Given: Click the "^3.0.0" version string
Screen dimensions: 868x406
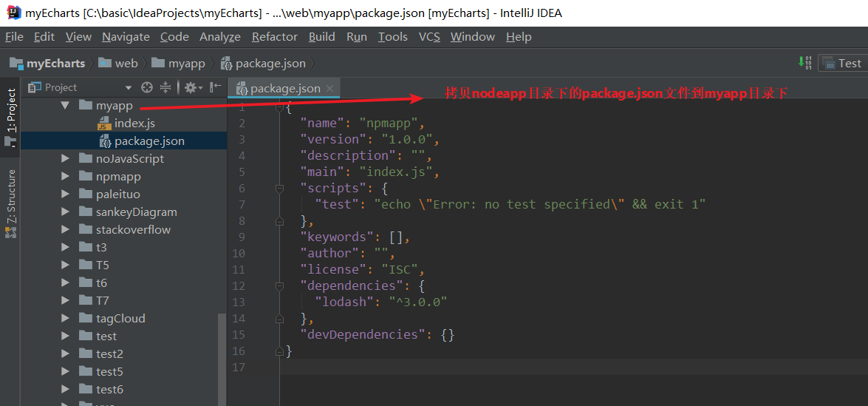Looking at the screenshot, I should pyautogui.click(x=417, y=302).
